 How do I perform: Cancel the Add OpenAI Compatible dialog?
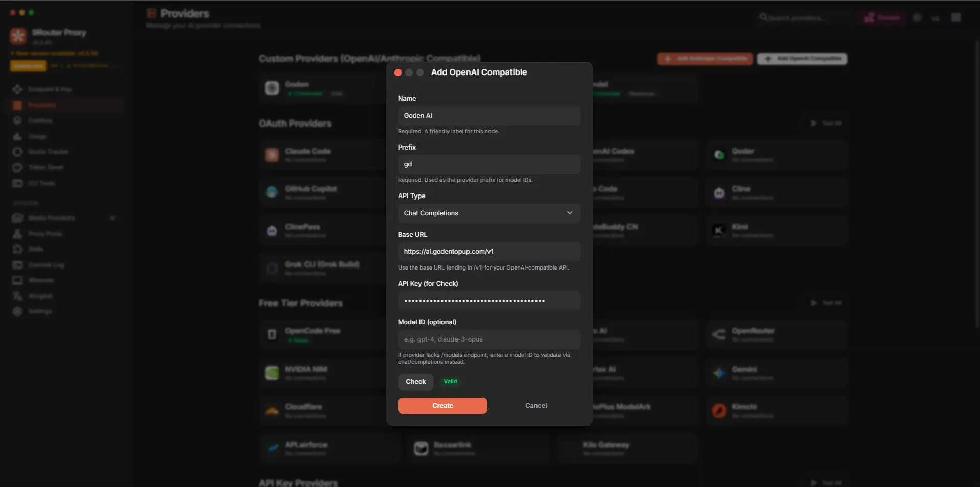(536, 406)
